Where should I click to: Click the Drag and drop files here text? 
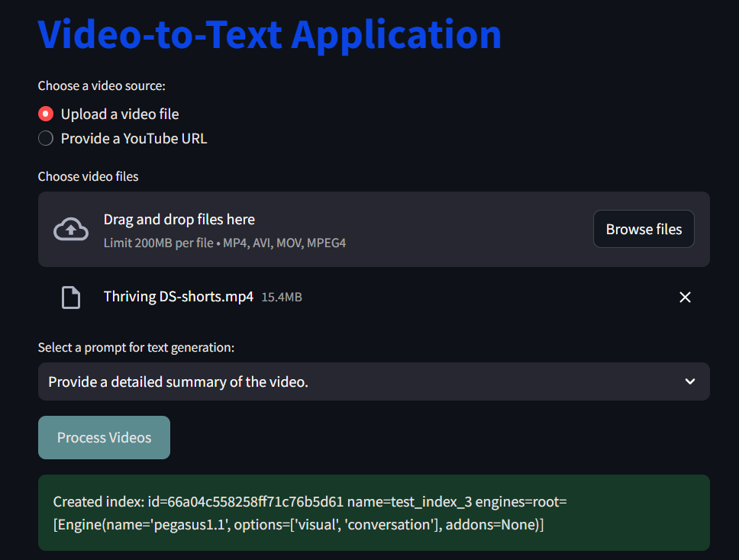tap(179, 220)
